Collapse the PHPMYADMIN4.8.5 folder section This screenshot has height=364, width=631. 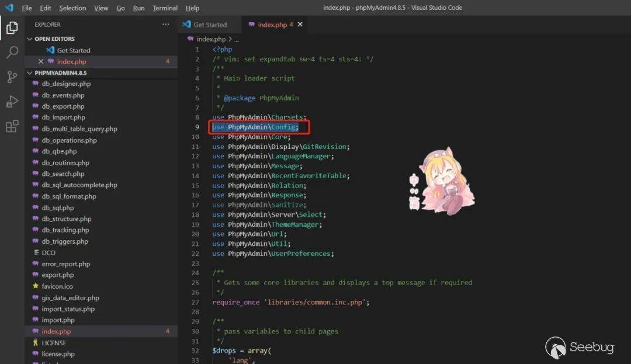coord(30,73)
